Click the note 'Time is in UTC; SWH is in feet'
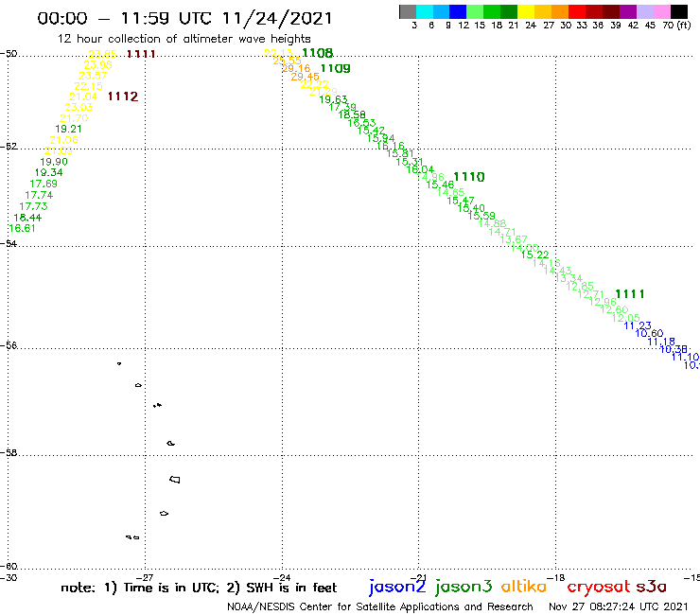The width and height of the screenshot is (700, 615). coord(199,588)
